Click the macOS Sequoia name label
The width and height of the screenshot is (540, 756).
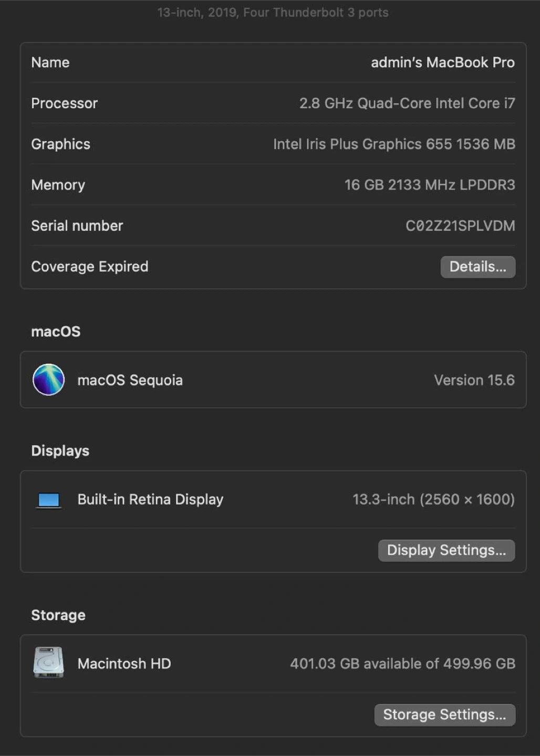(130, 380)
